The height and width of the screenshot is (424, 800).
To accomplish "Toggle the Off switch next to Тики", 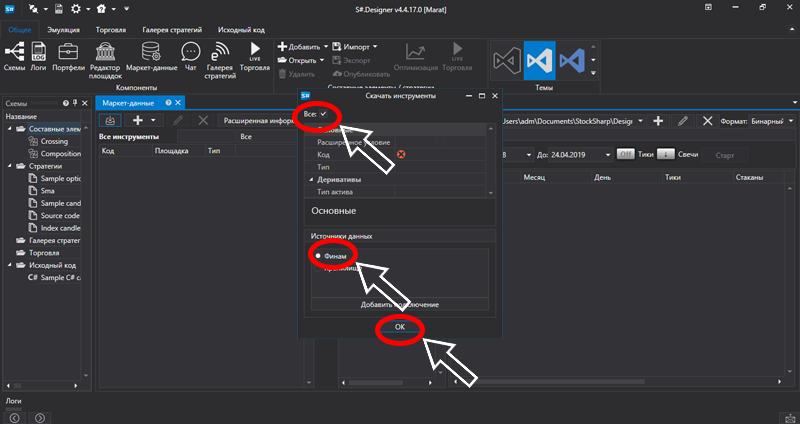I will [x=625, y=155].
